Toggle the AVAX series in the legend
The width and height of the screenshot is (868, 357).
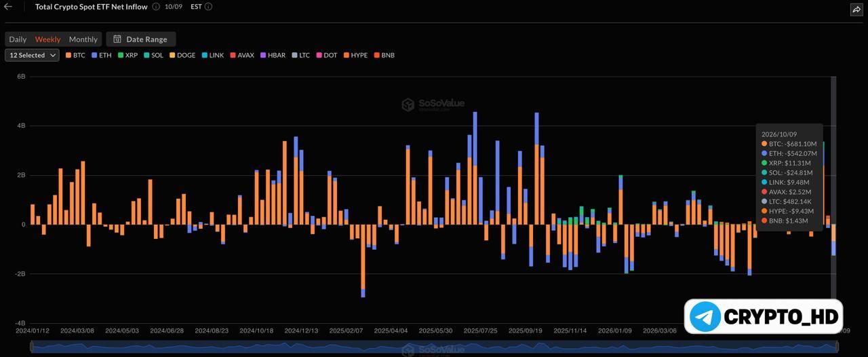point(242,55)
